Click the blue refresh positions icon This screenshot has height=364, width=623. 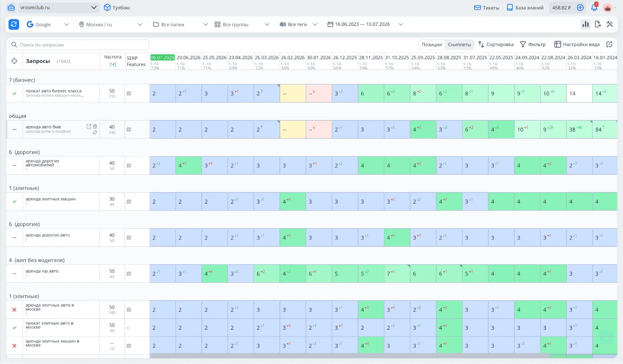(14, 24)
